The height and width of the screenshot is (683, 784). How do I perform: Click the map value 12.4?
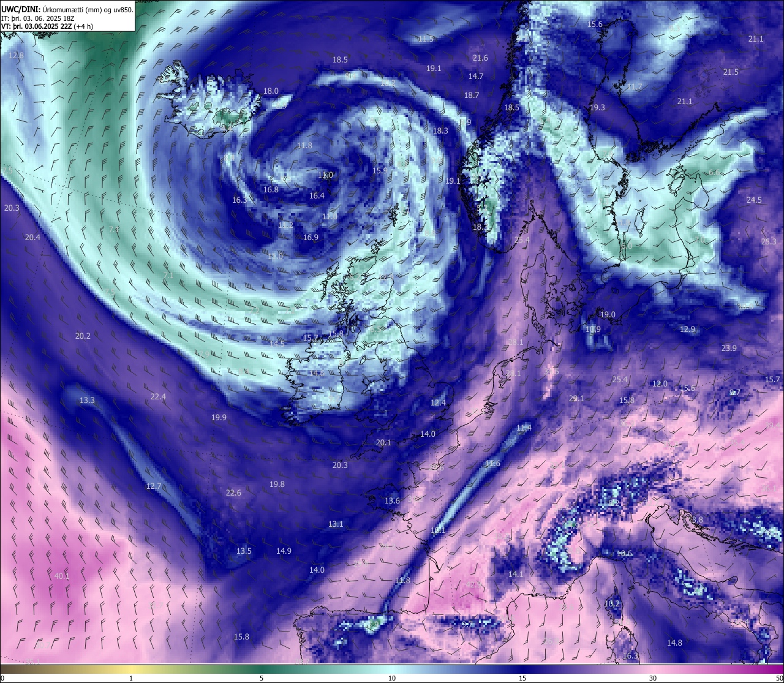point(438,403)
